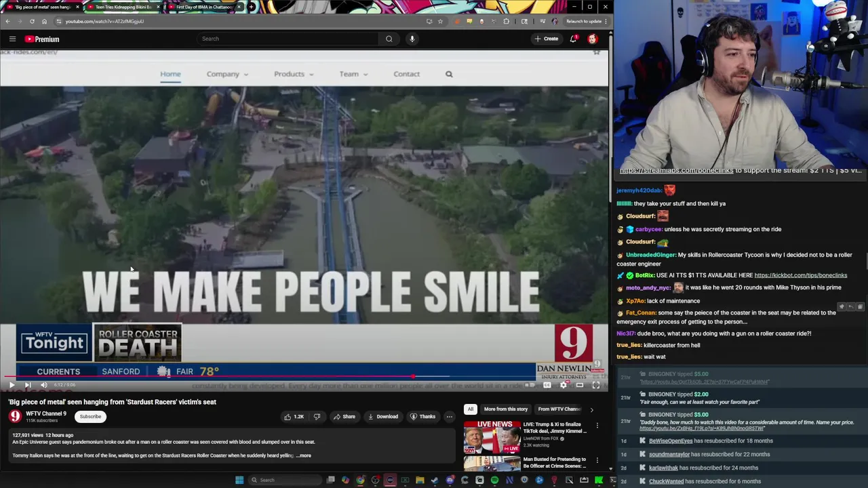Select the All filter chip
Viewport: 868px width, 488px height.
(471, 409)
